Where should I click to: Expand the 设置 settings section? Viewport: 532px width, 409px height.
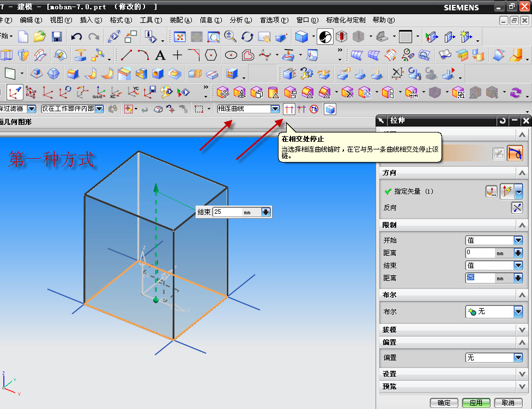click(522, 374)
